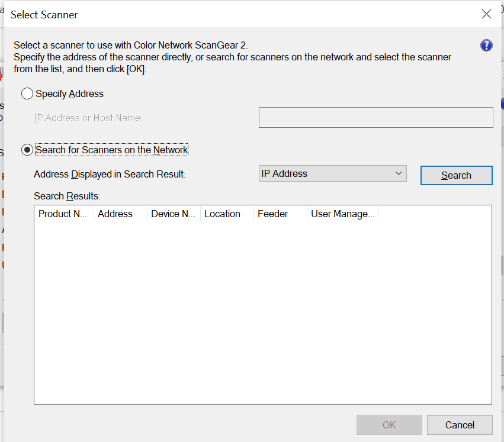The height and width of the screenshot is (442, 504).
Task: Click the Search Results label
Action: (x=67, y=196)
